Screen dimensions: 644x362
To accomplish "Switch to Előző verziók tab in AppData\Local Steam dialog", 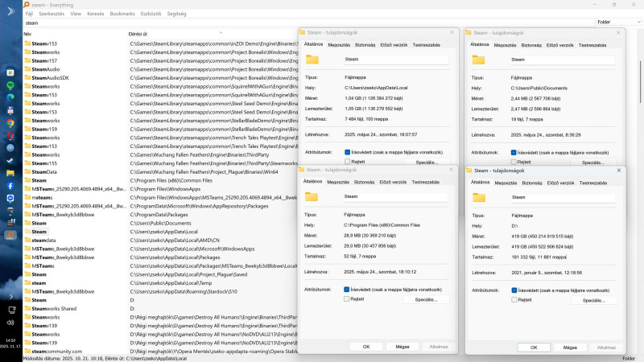I will (394, 45).
